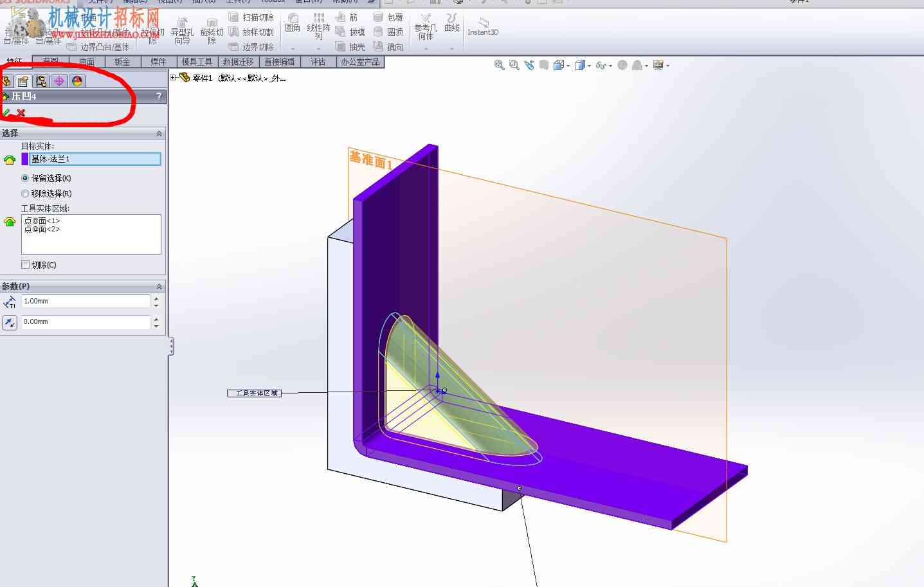Select the 保留选择 radio button
The image size is (924, 587).
point(25,178)
